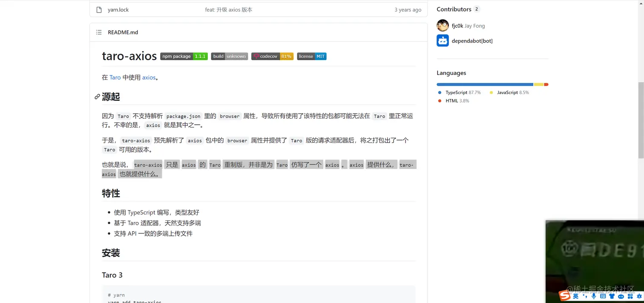Open the build unknown badge
Viewport: 644px width, 303px height.
click(229, 56)
